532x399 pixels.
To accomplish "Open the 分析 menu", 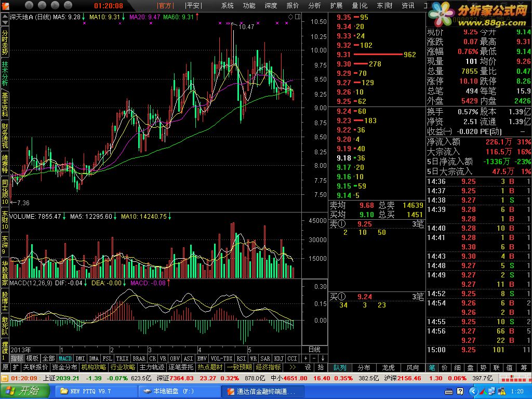I will (314, 5).
